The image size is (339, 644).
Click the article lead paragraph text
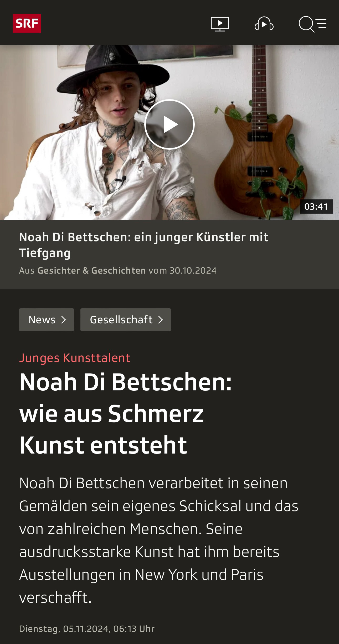(x=159, y=540)
